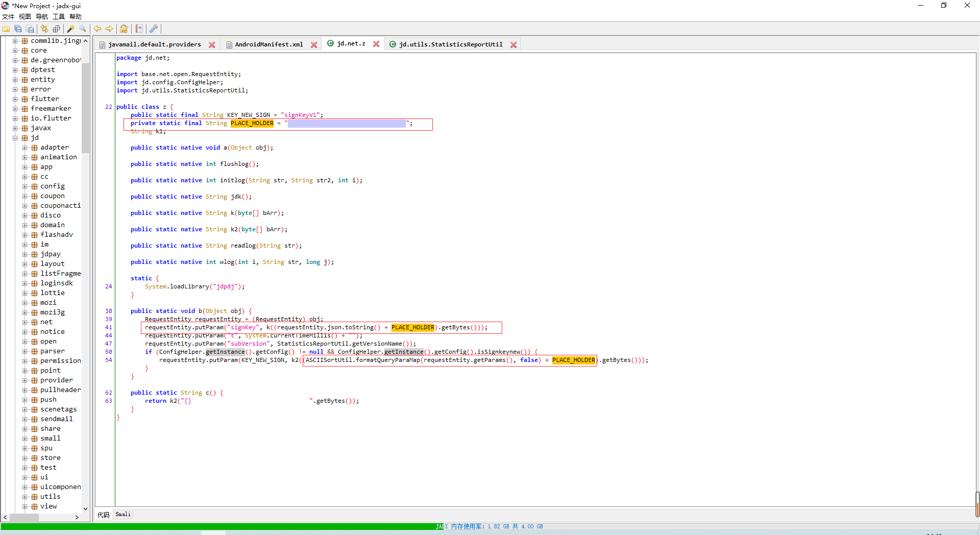Click the coupon package icon
This screenshot has height=535, width=980.
[35, 196]
